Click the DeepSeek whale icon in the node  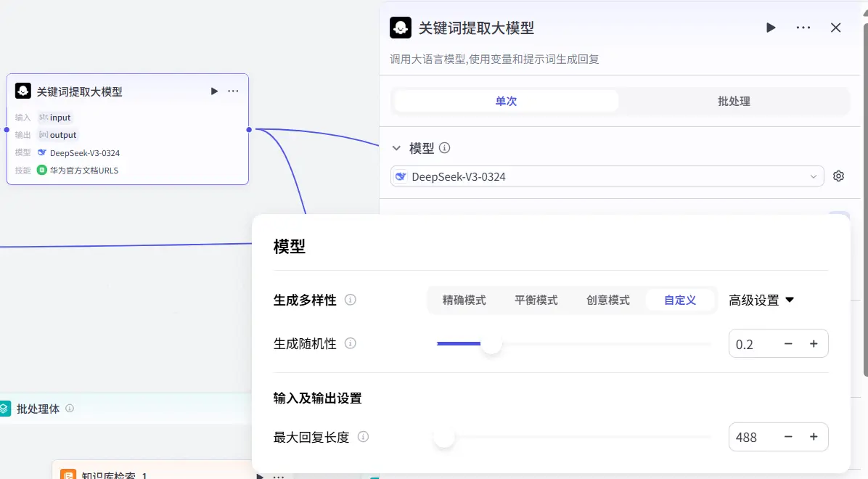[x=42, y=152]
